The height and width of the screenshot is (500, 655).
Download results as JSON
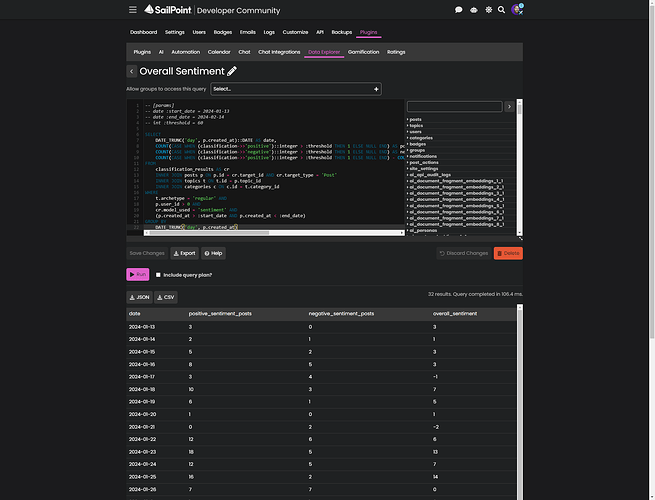pos(139,297)
